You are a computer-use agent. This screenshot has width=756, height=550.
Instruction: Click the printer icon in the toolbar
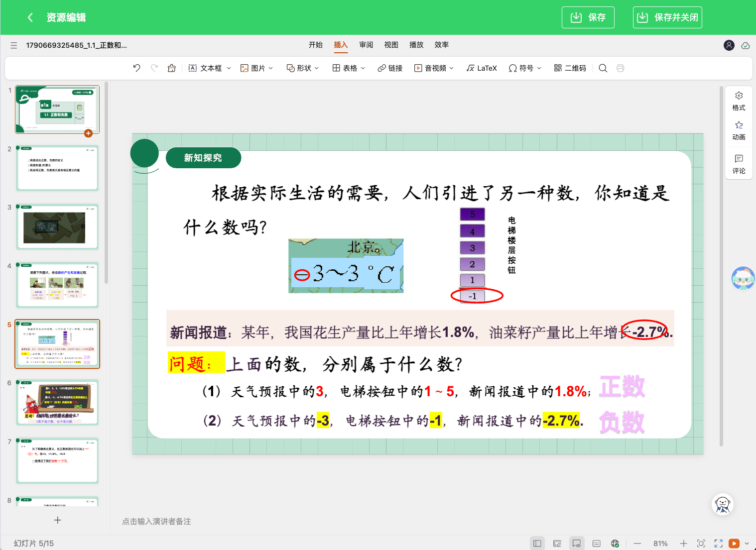(621, 68)
